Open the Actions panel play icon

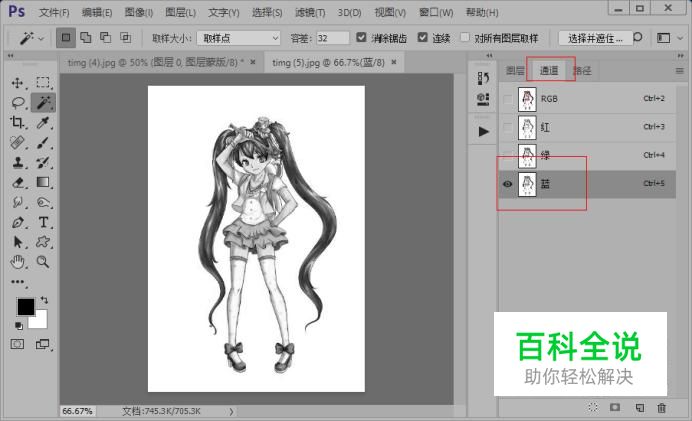click(484, 132)
